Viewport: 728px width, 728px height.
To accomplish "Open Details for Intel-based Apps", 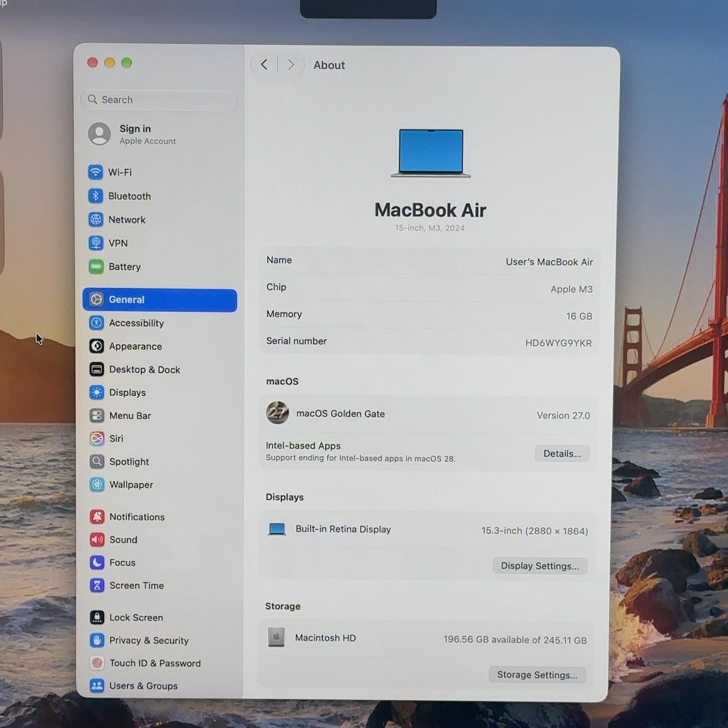I will pos(562,454).
